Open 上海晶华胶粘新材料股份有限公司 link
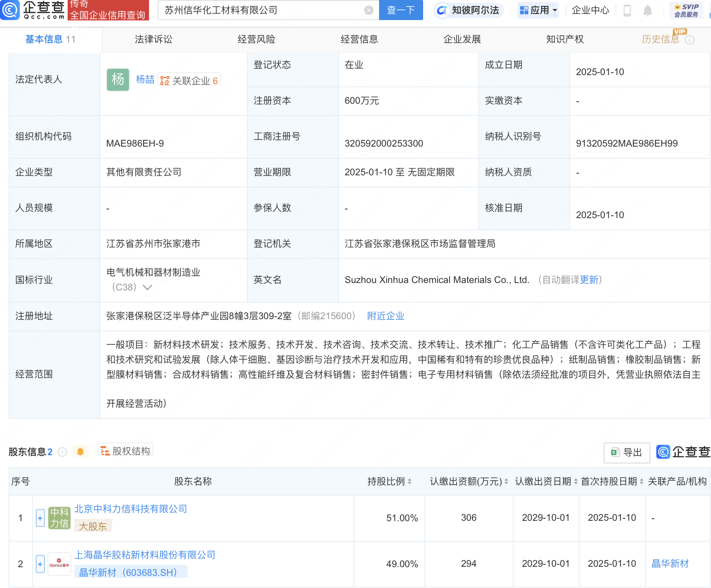 point(145,555)
